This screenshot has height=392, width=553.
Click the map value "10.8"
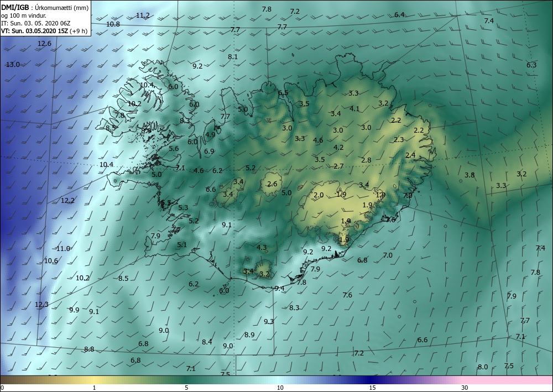(113, 24)
